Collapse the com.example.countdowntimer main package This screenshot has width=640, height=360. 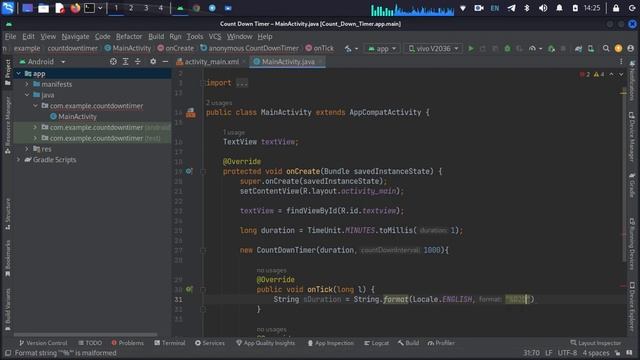tap(36, 106)
